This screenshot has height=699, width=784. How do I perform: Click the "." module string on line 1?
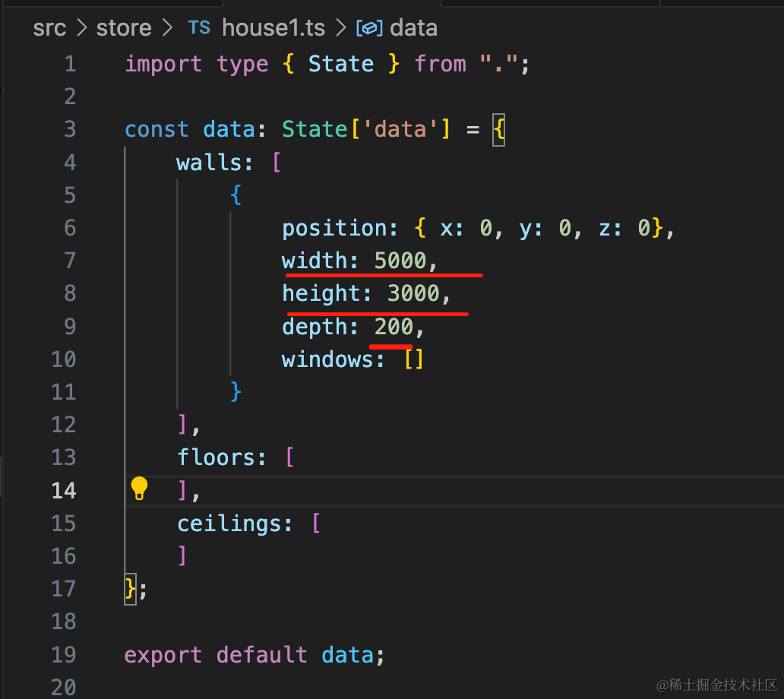[498, 64]
